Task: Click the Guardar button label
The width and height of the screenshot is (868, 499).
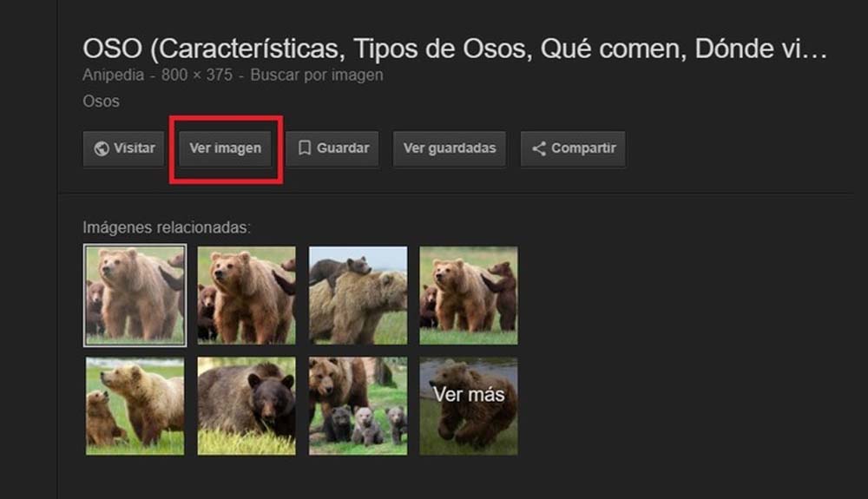Action: pyautogui.click(x=343, y=148)
